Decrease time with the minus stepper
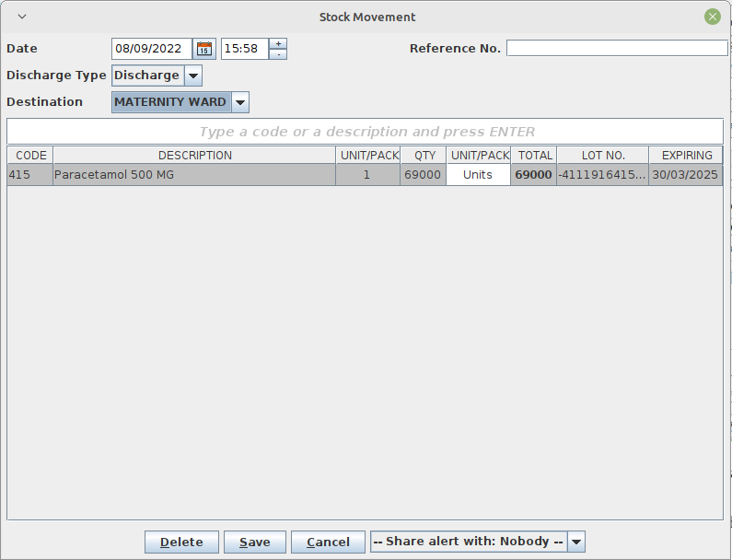Viewport: 732px width, 560px height. coord(278,54)
